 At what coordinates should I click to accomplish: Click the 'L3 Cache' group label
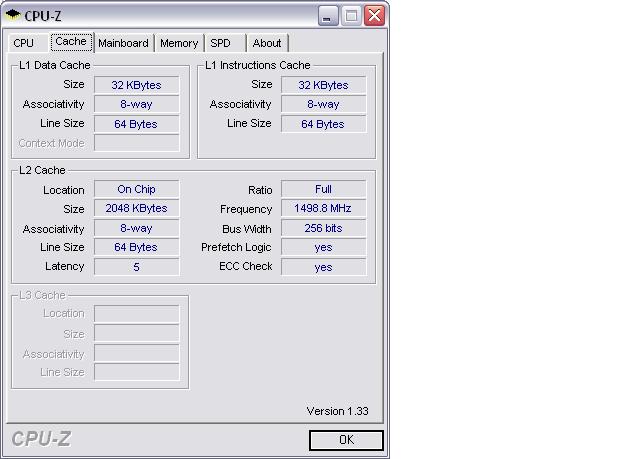tap(42, 295)
